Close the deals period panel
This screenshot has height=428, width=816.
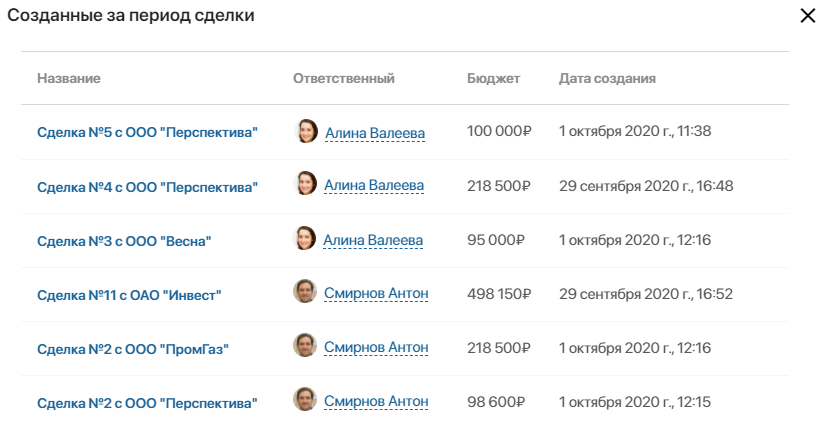807,16
